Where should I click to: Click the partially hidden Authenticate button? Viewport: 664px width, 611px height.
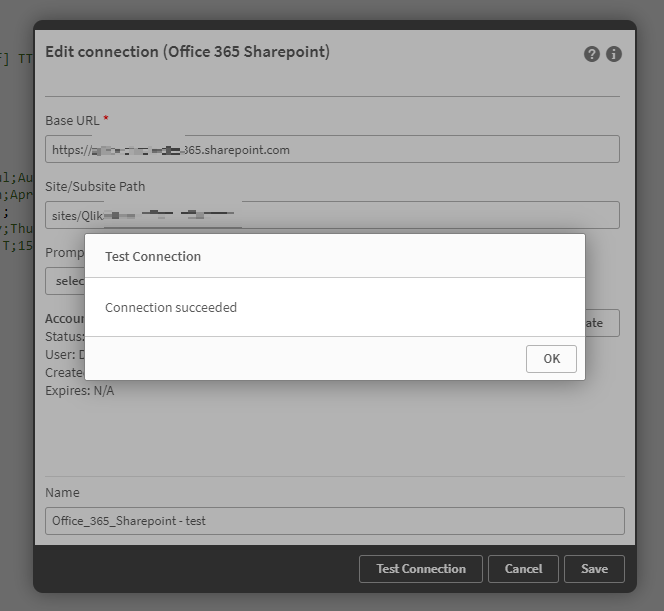[602, 323]
